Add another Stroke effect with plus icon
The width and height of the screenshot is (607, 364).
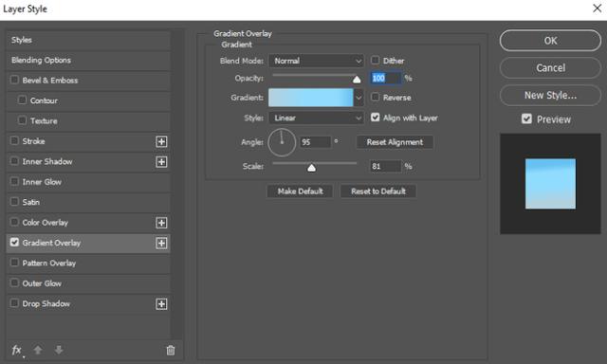(x=161, y=141)
